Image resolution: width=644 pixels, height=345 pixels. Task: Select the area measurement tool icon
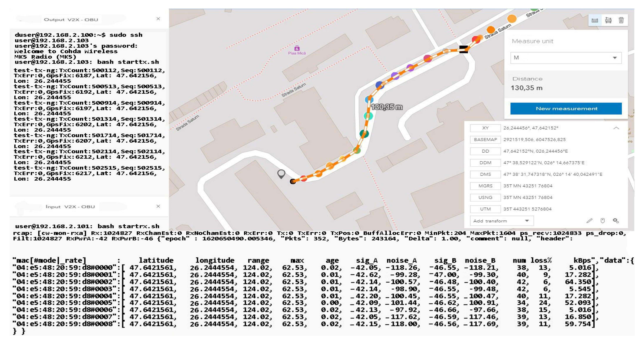[x=608, y=20]
